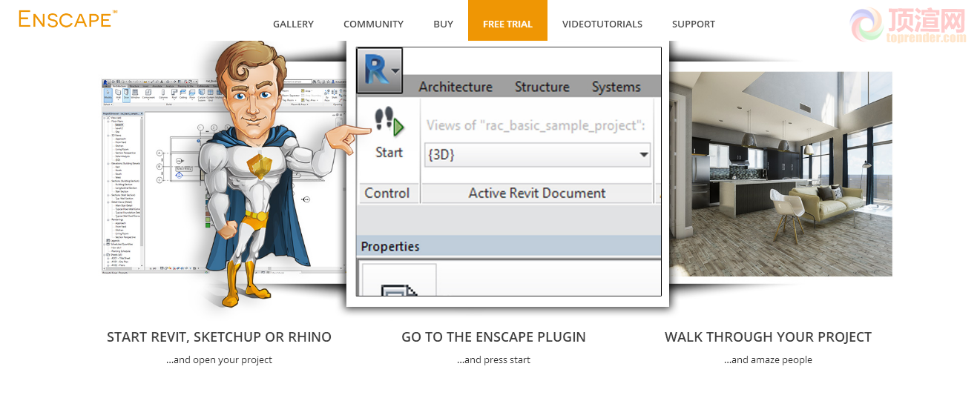
Task: Click the WALK THROUGH YOUR PROJECT heading
Action: pyautogui.click(x=768, y=336)
